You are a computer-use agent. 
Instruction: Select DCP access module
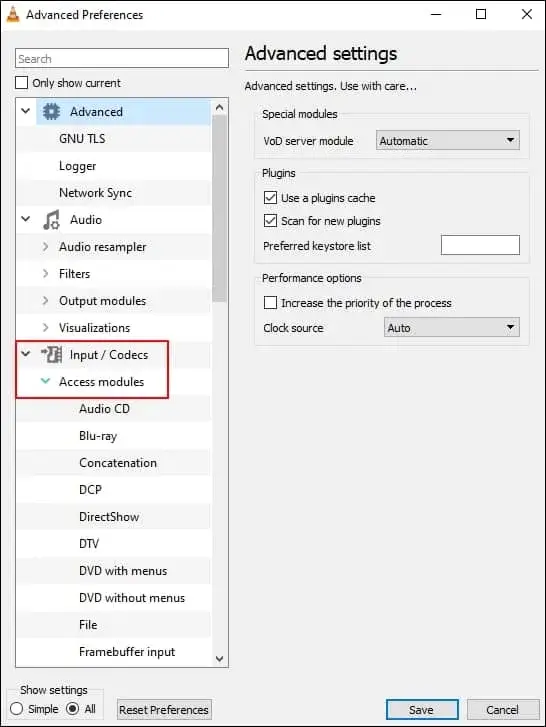(90, 490)
